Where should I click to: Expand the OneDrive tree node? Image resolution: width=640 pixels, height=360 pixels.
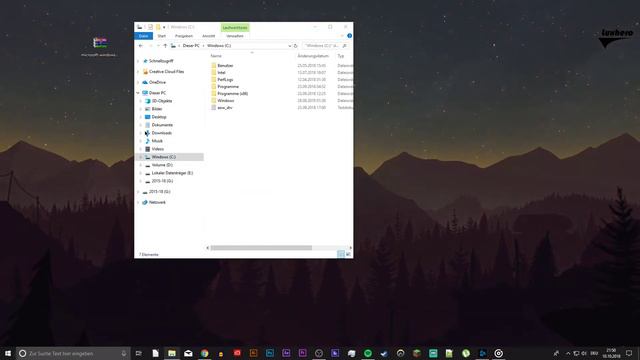point(138,82)
